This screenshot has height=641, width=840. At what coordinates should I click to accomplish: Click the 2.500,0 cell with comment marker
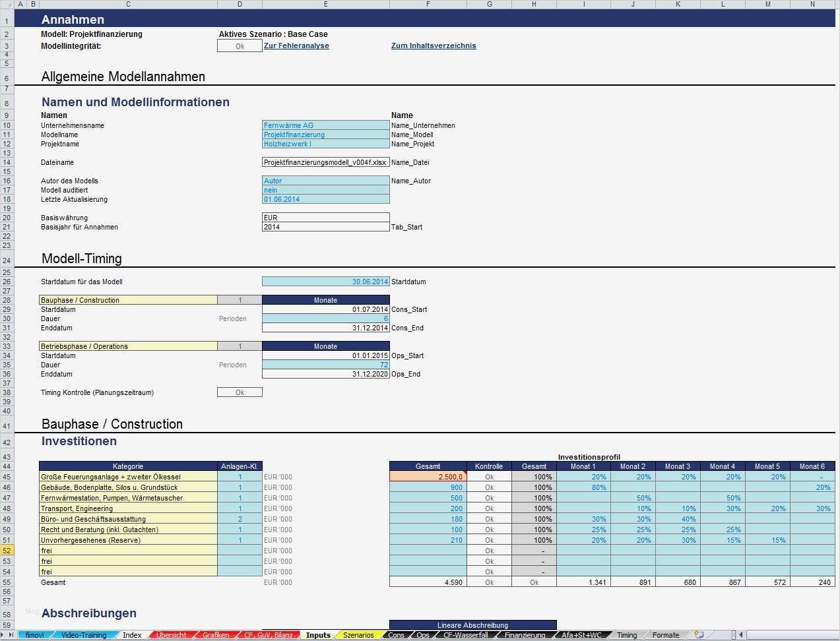click(428, 477)
